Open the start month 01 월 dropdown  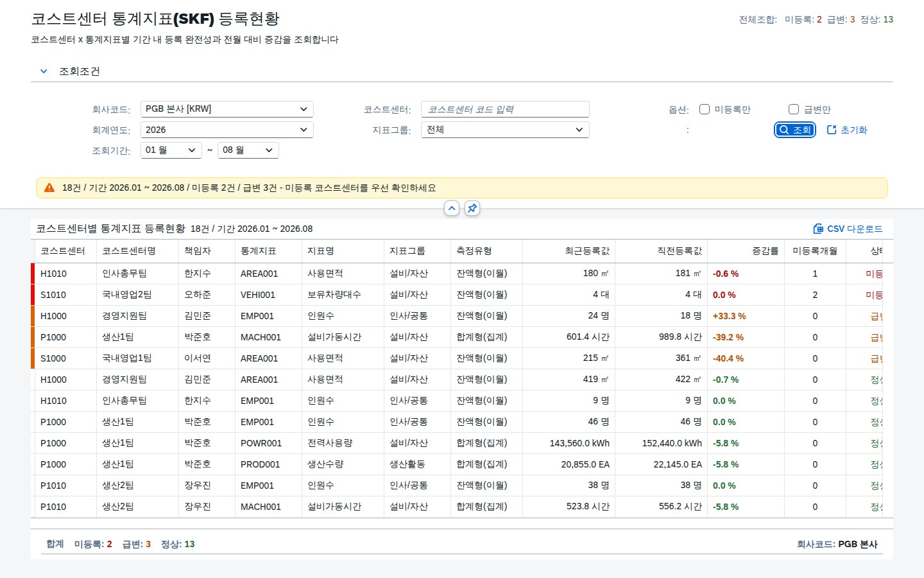tap(171, 150)
